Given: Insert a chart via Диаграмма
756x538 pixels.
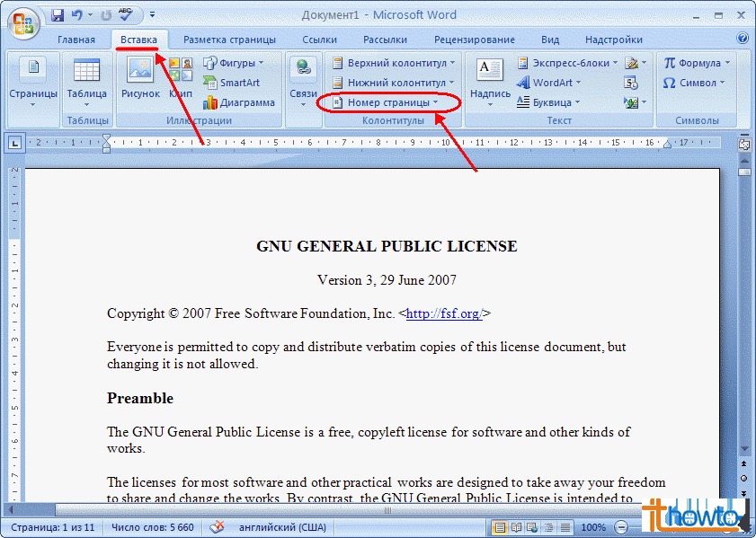Looking at the screenshot, I should pyautogui.click(x=239, y=102).
